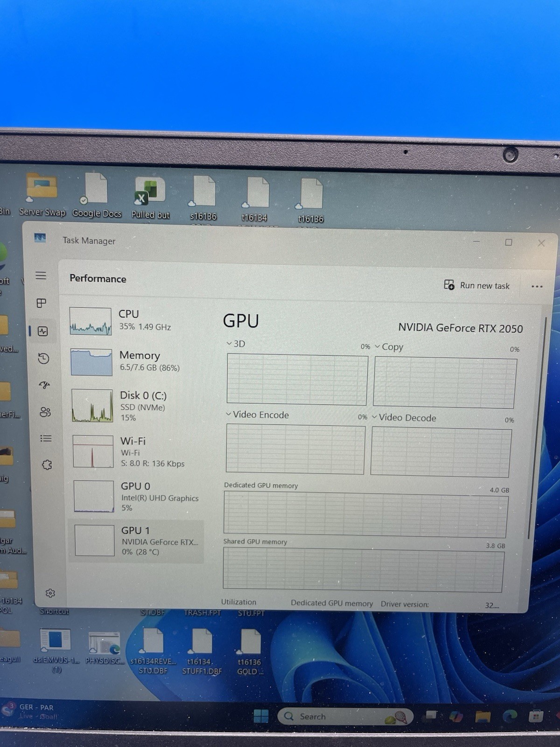Open the Users icon in sidebar

coord(45,412)
